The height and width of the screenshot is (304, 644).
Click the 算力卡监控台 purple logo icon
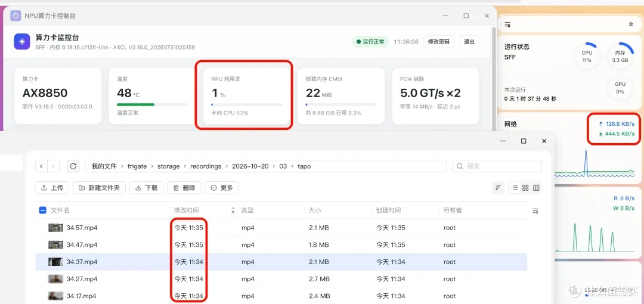pyautogui.click(x=22, y=42)
